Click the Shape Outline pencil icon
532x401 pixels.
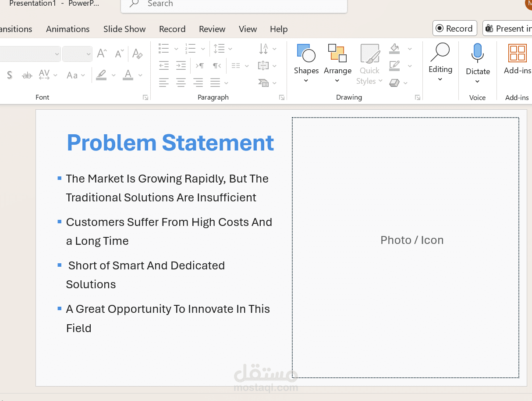pyautogui.click(x=394, y=66)
